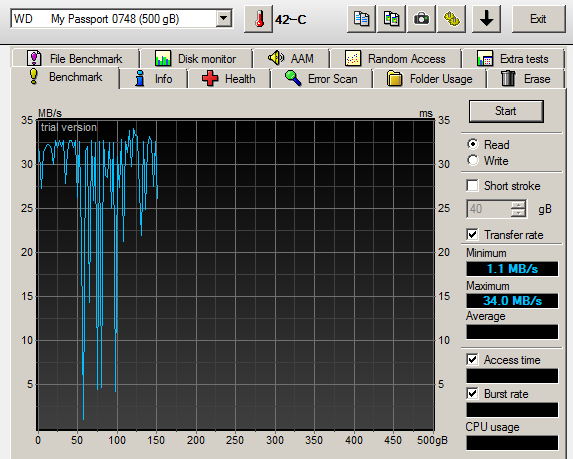Open the Random Access tab
The width and height of the screenshot is (573, 459).
[x=395, y=58]
